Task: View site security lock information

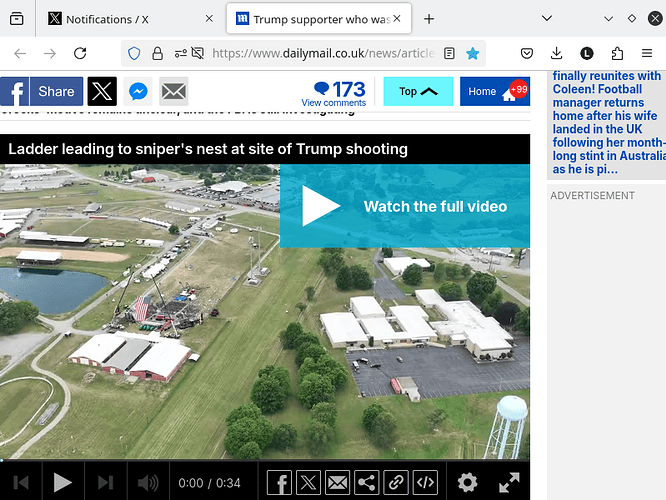Action: [158, 53]
